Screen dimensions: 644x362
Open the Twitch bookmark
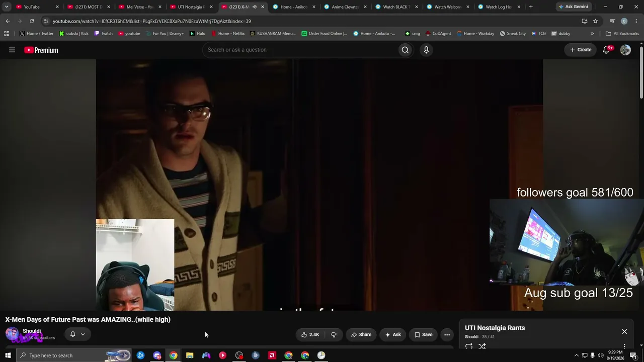104,34
